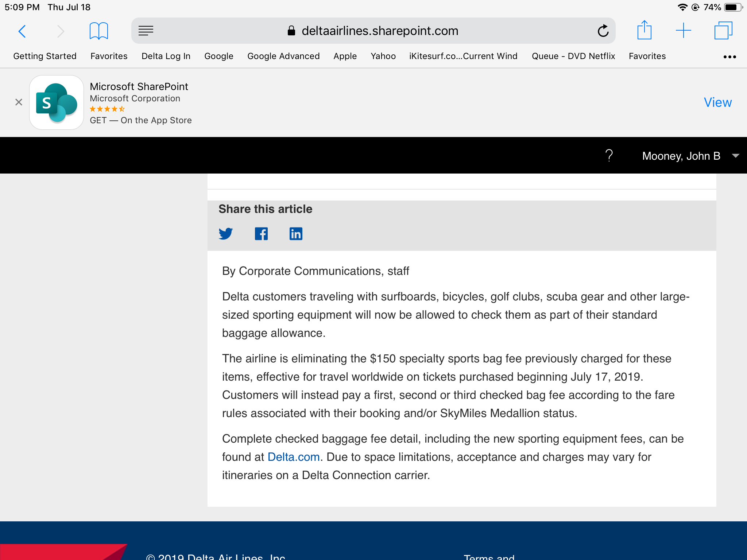
Task: Share the article on Twitter
Action: pos(226,234)
